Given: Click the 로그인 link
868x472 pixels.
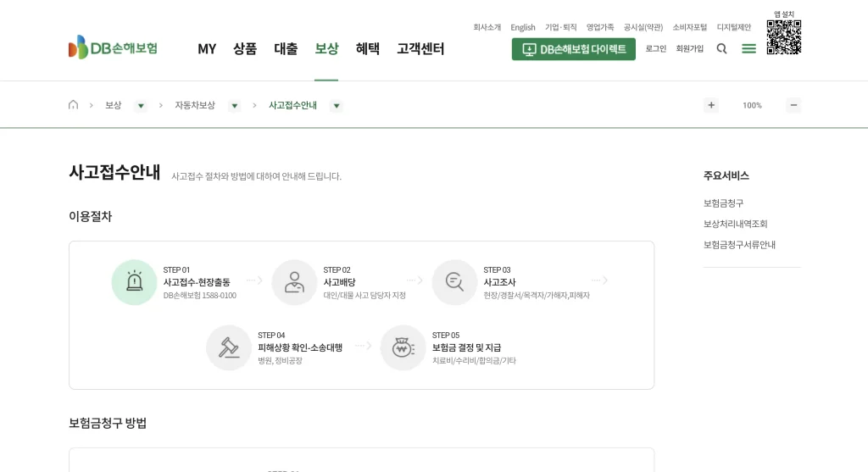Looking at the screenshot, I should 655,48.
